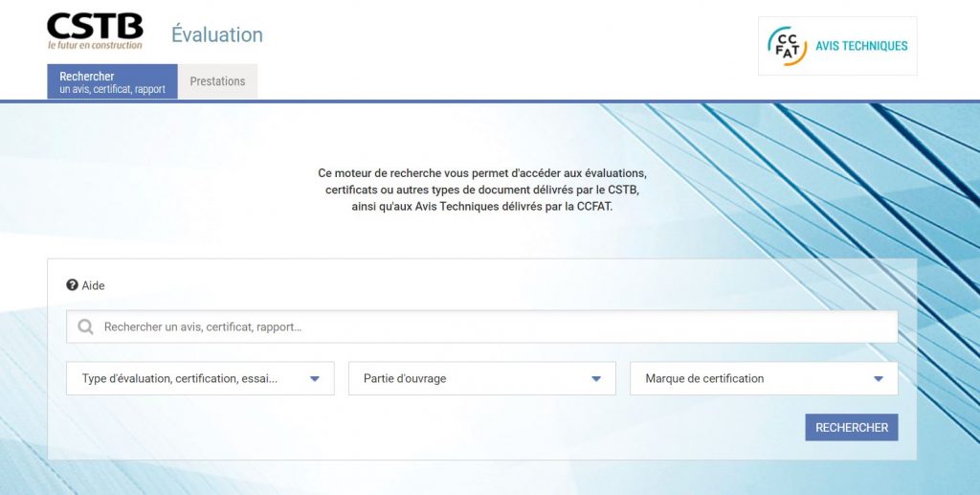Click the question mark help icon

click(72, 285)
